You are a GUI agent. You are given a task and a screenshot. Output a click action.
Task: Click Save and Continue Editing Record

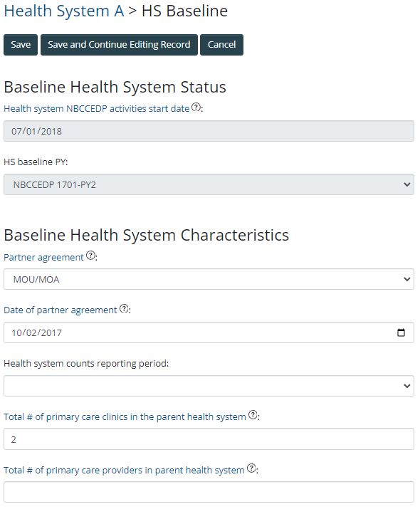[119, 45]
